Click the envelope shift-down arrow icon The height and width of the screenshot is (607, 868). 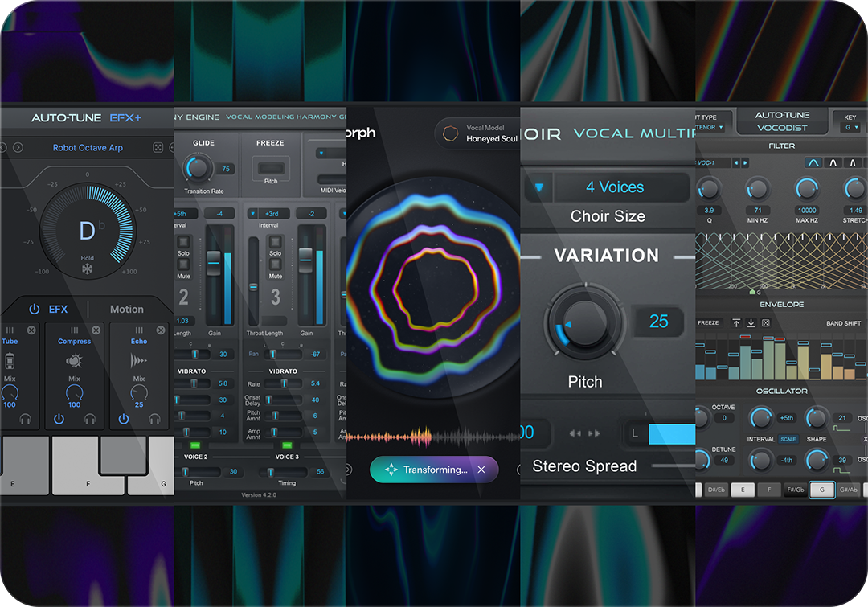[x=751, y=323]
